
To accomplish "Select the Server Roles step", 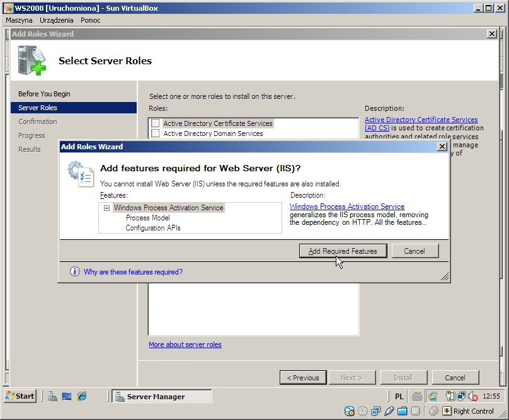I will click(74, 108).
